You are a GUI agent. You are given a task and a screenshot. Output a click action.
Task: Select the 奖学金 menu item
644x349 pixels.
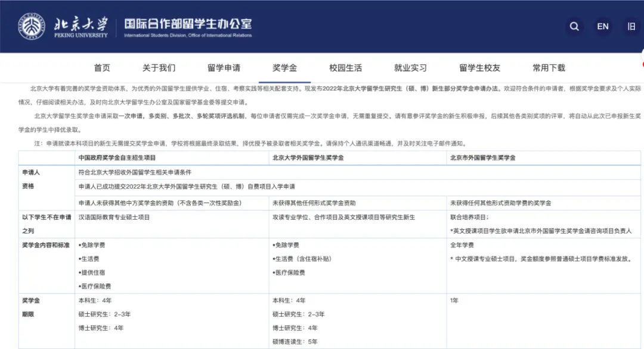tap(284, 68)
